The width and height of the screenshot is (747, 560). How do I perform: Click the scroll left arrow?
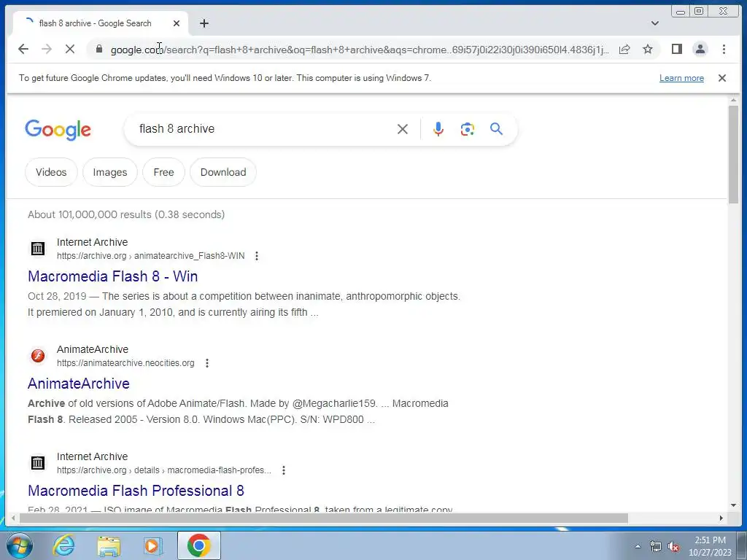pos(13,518)
